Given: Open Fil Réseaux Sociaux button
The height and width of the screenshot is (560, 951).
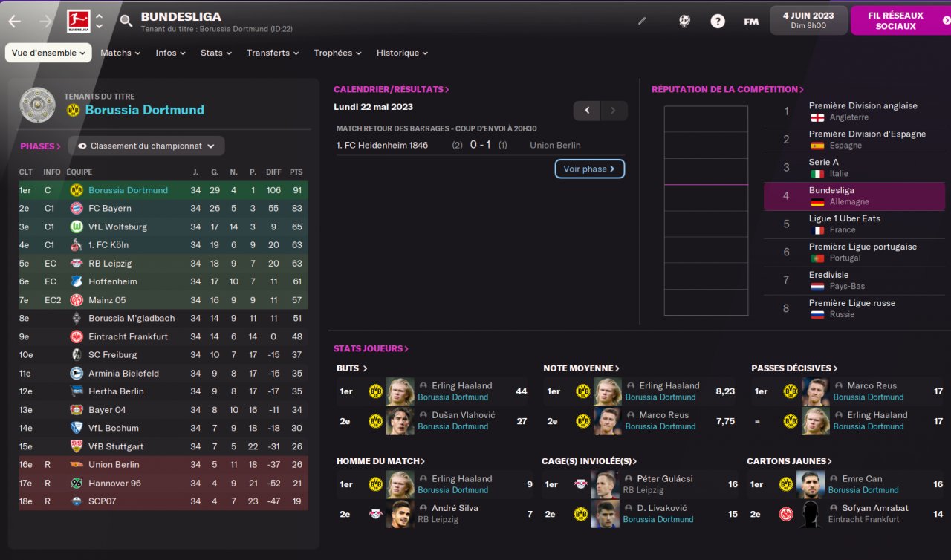Looking at the screenshot, I should [900, 21].
